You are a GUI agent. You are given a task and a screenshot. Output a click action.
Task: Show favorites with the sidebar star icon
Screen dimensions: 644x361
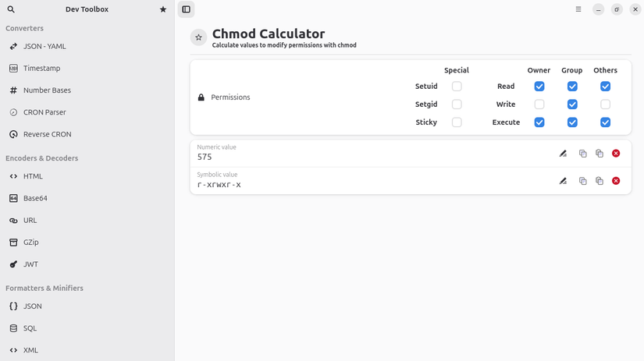click(163, 9)
